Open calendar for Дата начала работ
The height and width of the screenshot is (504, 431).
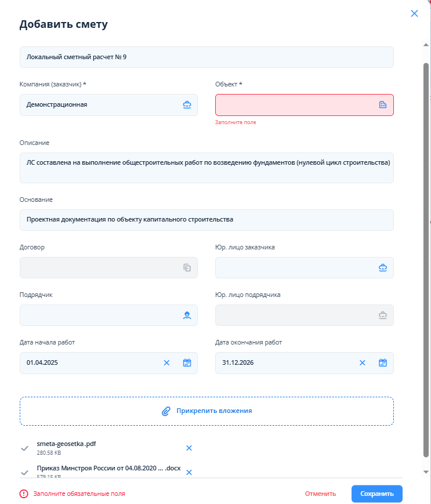click(187, 363)
